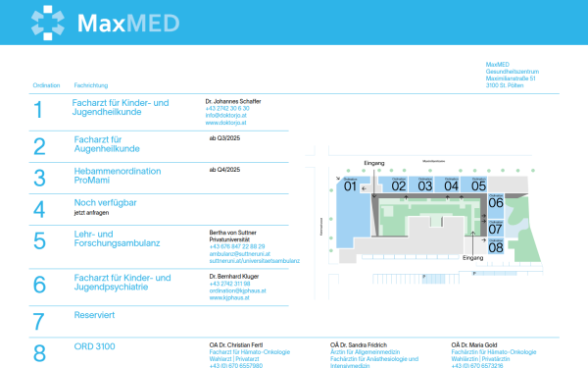Click the MaxMED cross logo icon
This screenshot has width=588, height=368.
tap(48, 23)
